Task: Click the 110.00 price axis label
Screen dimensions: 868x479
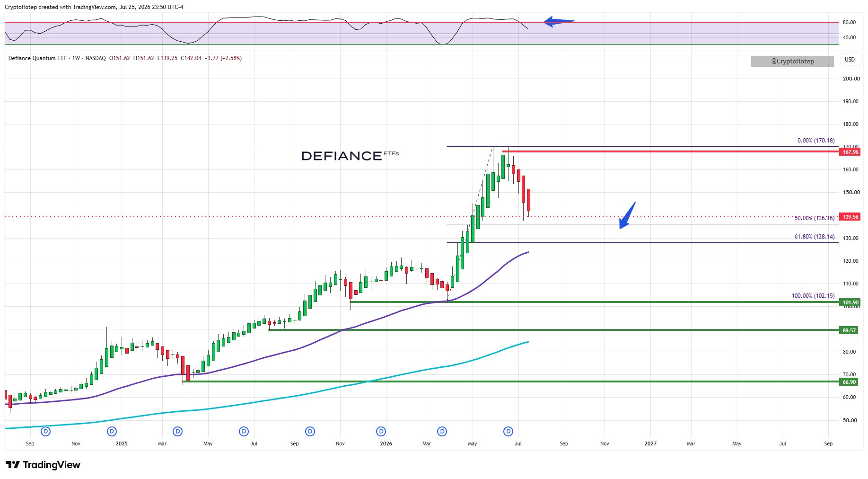Action: 851,284
